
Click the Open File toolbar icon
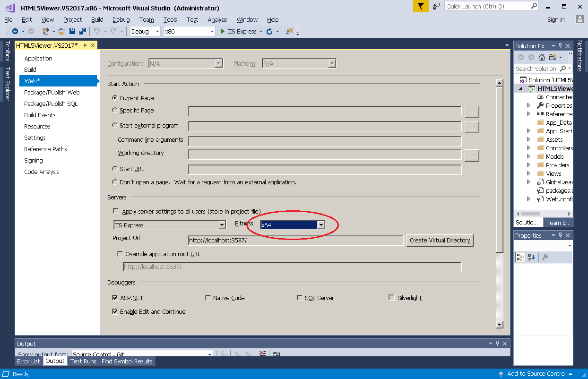(61, 31)
